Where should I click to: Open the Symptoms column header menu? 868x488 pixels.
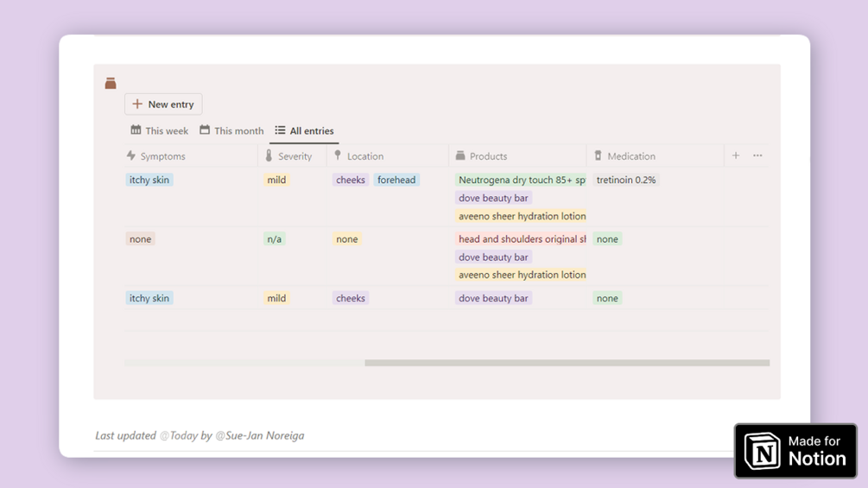163,156
